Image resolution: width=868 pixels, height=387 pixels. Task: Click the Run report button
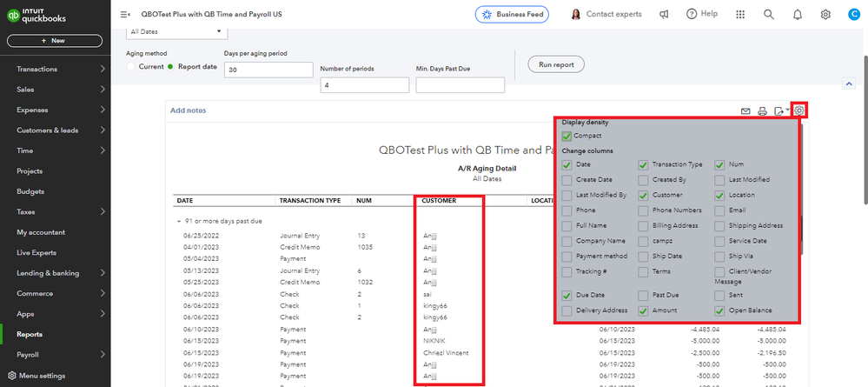click(556, 64)
